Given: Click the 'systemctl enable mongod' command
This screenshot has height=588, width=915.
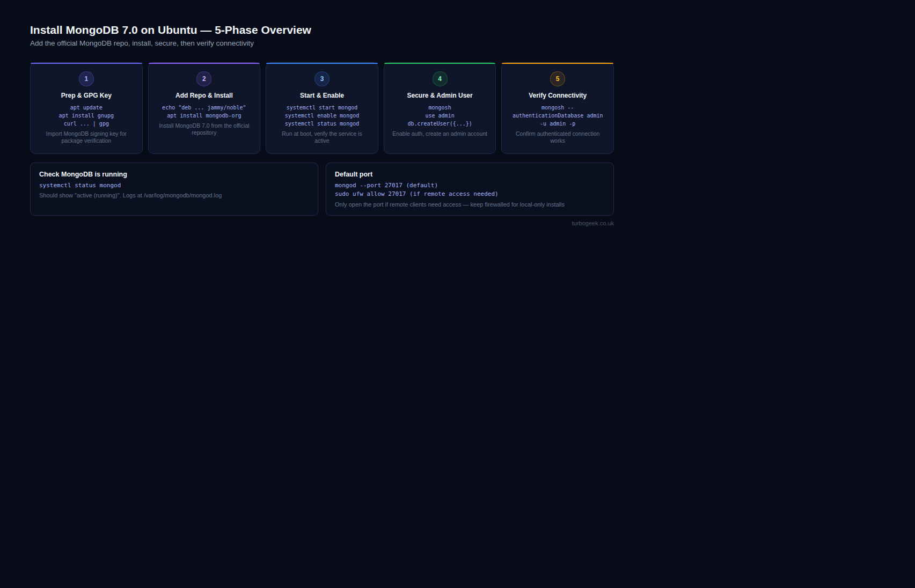Looking at the screenshot, I should coord(322,116).
